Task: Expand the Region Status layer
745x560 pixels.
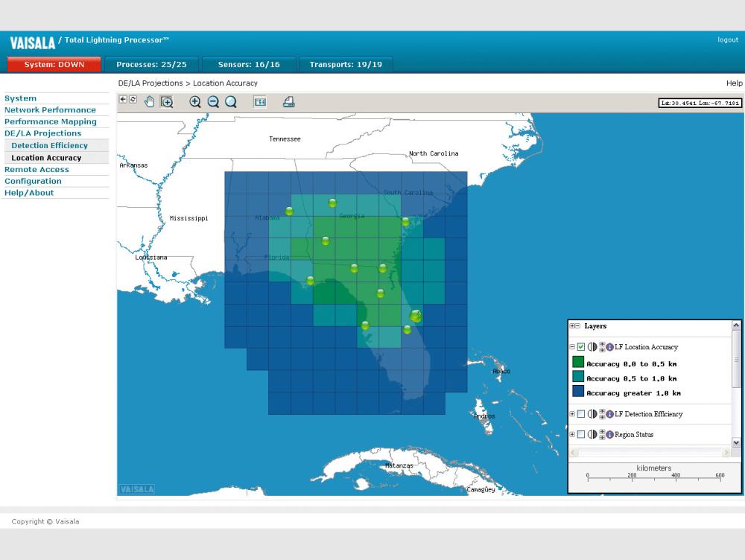Action: pyautogui.click(x=572, y=434)
